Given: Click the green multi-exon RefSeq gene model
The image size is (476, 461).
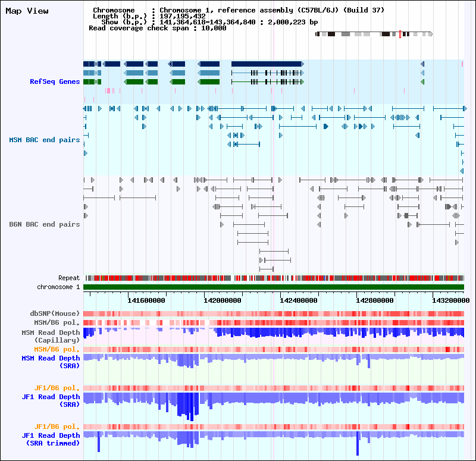Looking at the screenshot, I should pyautogui.click(x=267, y=81).
